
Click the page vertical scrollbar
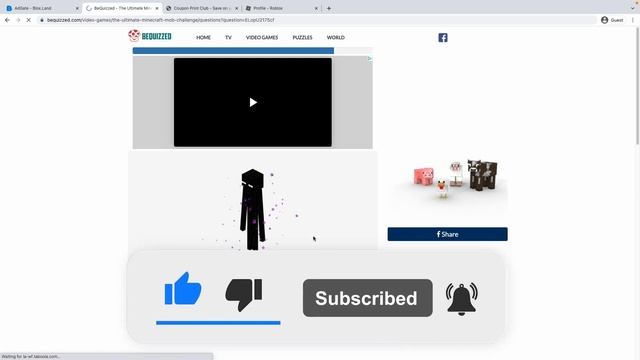pos(637,86)
